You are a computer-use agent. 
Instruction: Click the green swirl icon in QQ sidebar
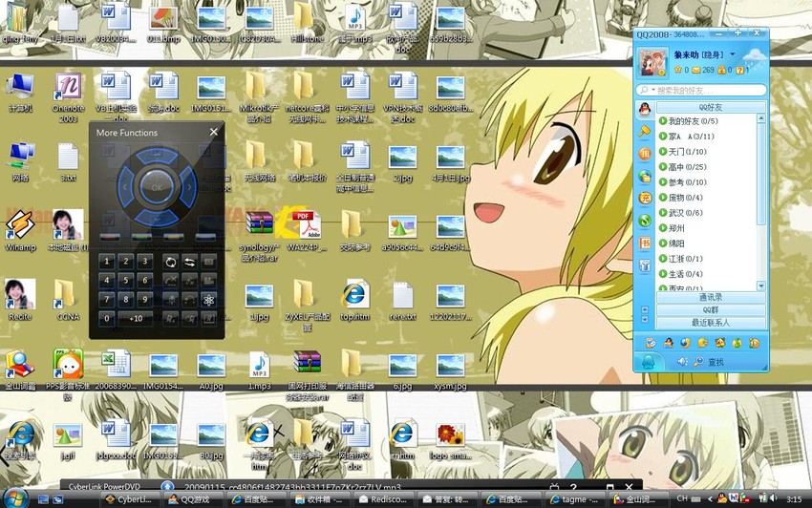645,221
